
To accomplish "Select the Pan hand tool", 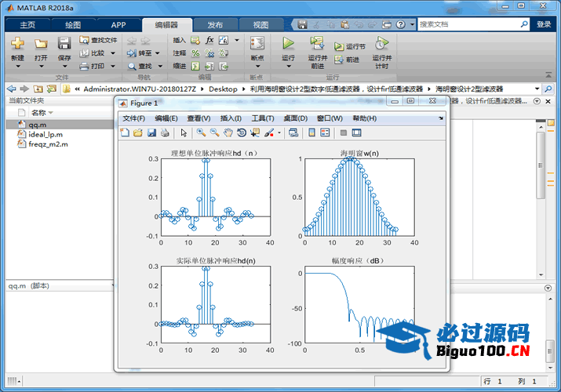I will tap(228, 132).
